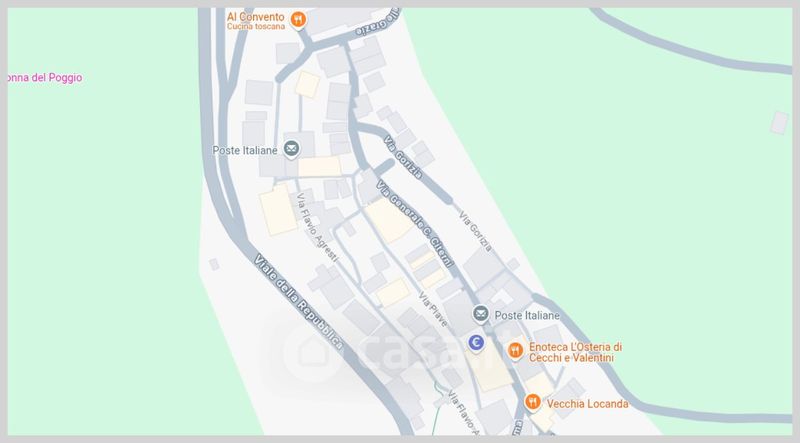Image resolution: width=800 pixels, height=443 pixels.
Task: Click the lower Via Gorizia street label
Action: click(476, 231)
